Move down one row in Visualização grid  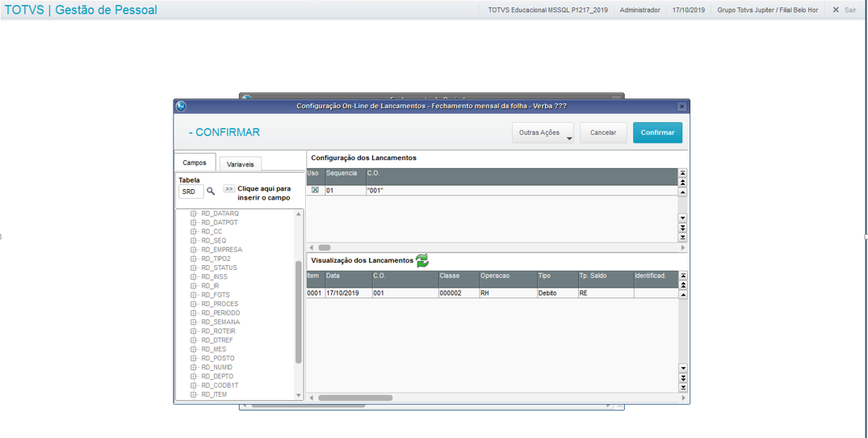(682, 369)
